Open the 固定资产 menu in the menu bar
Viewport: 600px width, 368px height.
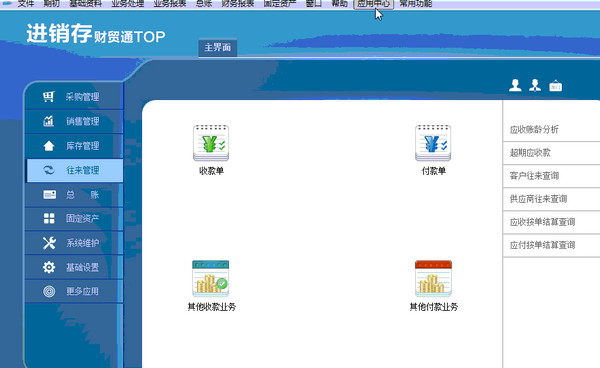pos(280,3)
